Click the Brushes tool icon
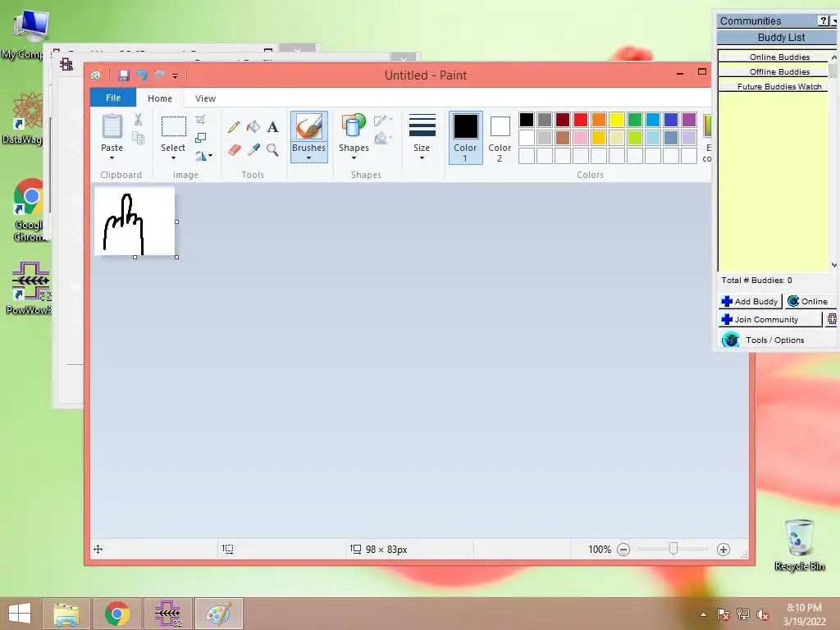The height and width of the screenshot is (630, 840). pos(308,127)
